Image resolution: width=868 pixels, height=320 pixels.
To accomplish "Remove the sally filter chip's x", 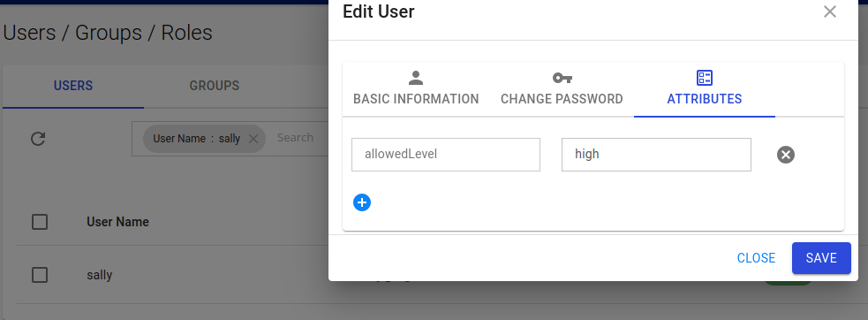I will (x=253, y=139).
